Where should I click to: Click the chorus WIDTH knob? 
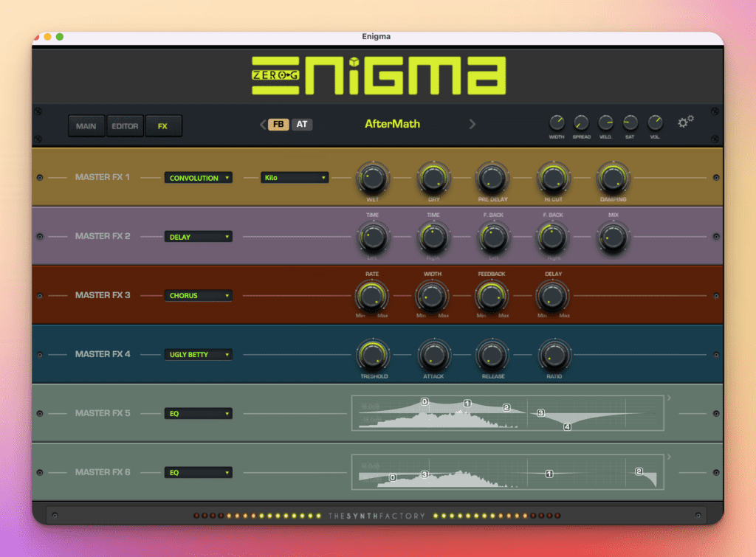click(432, 297)
